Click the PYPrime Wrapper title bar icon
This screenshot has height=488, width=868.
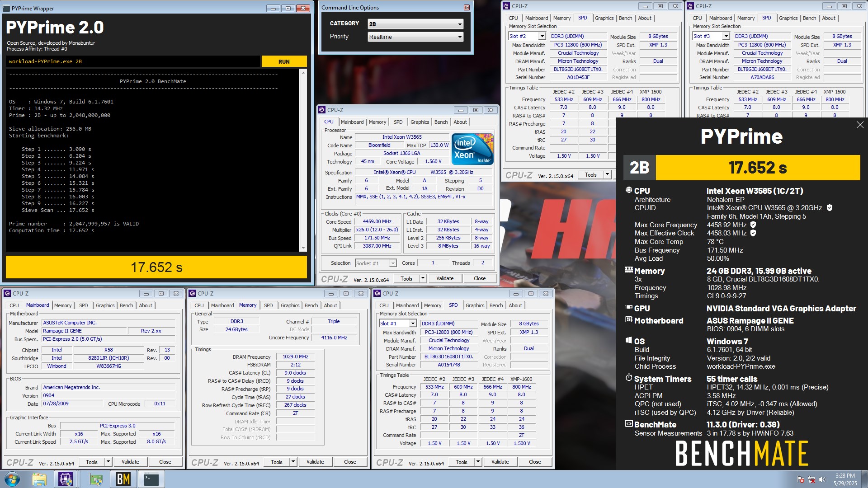7,8
